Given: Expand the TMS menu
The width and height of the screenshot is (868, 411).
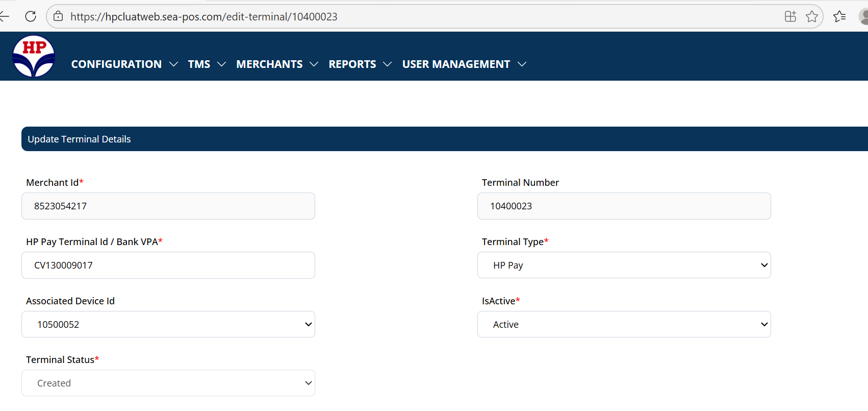Looking at the screenshot, I should coord(207,64).
